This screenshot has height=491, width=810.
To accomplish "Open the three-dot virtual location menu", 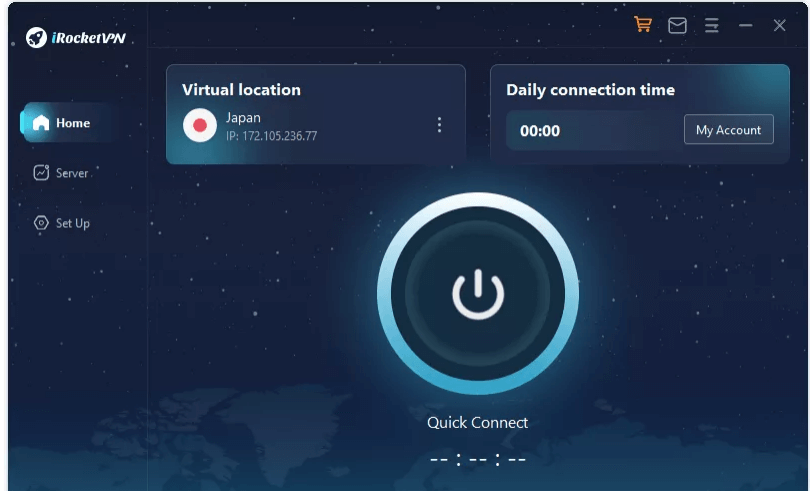I will [x=439, y=125].
